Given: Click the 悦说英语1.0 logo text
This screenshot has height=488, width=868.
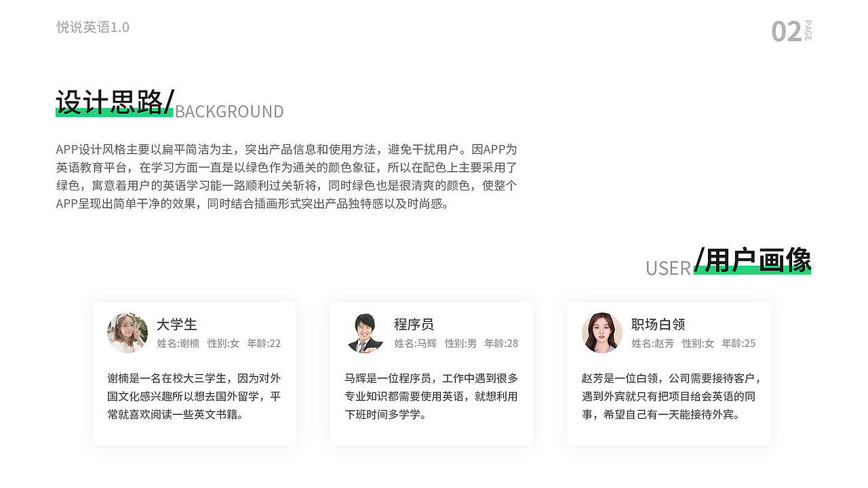Looking at the screenshot, I should tap(92, 28).
